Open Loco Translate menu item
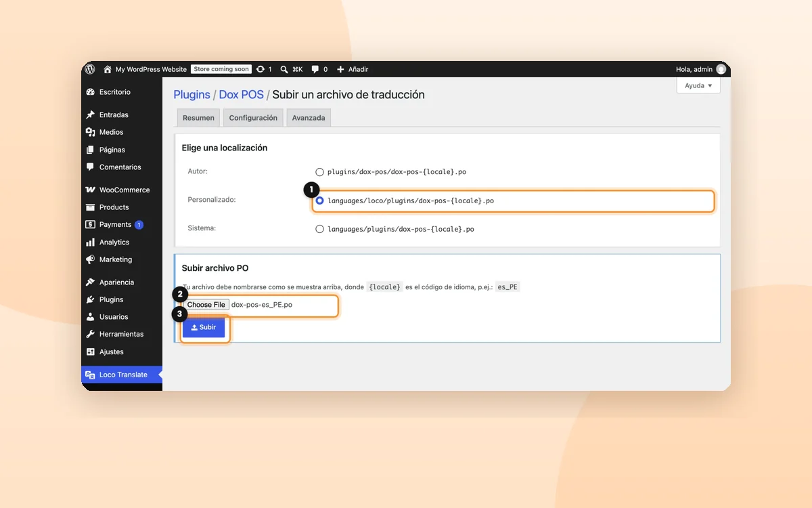The height and width of the screenshot is (508, 812). point(122,375)
